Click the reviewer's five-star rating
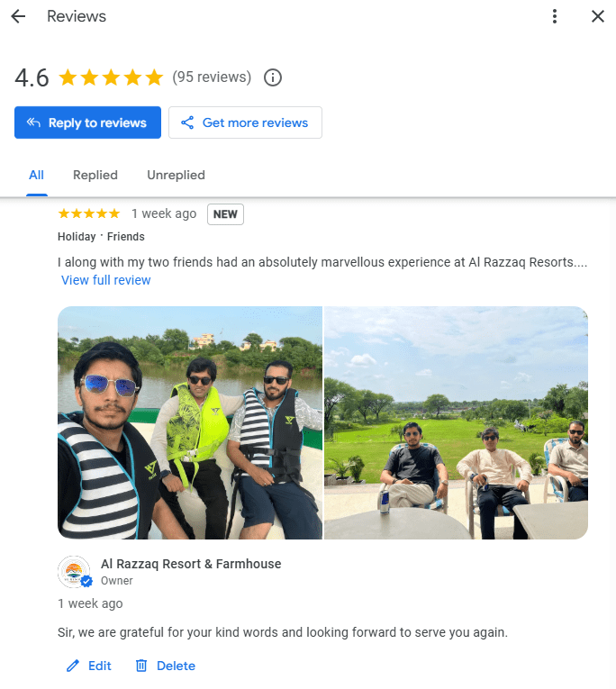Screen dimensions: 616x689 point(88,213)
